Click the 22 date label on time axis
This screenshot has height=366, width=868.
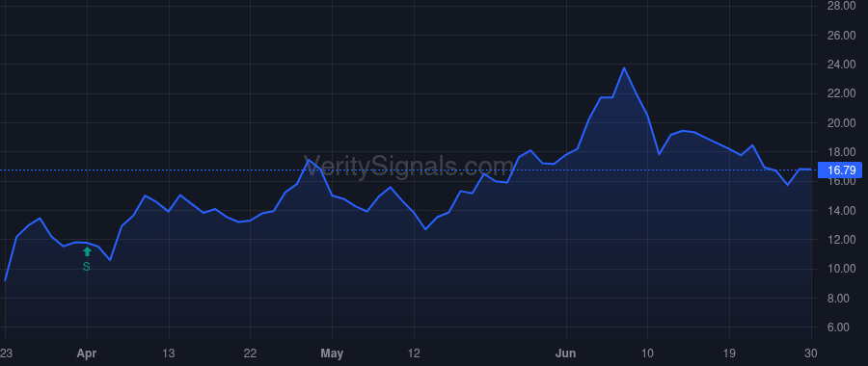pos(250,353)
